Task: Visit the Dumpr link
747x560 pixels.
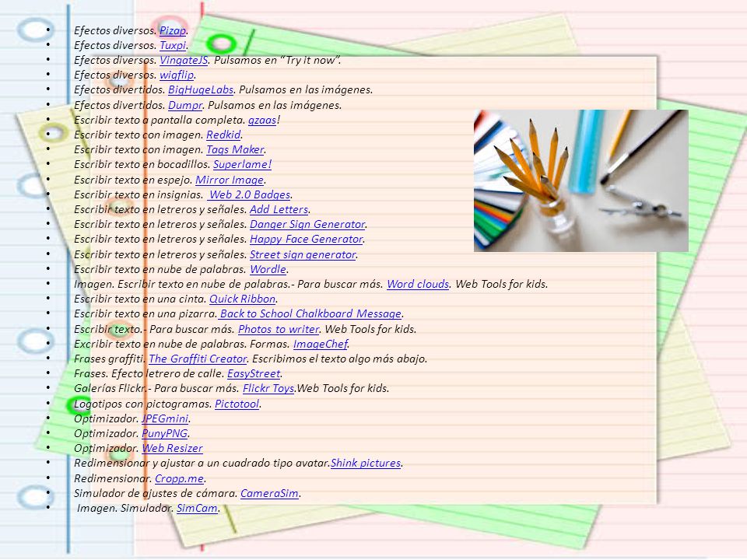Action: [185, 105]
